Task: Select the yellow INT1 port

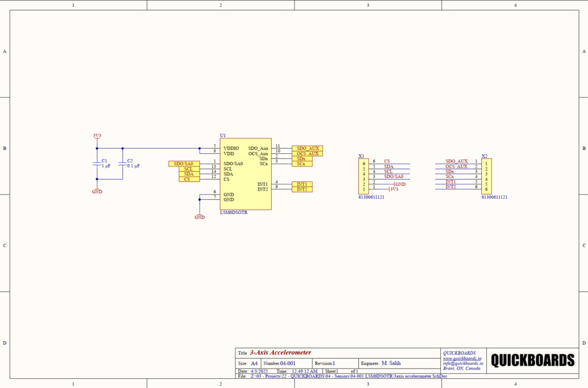Action: click(x=302, y=184)
